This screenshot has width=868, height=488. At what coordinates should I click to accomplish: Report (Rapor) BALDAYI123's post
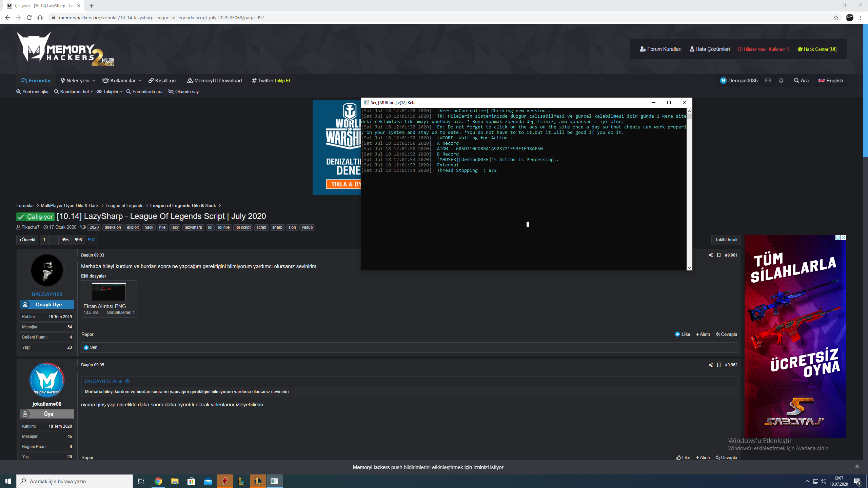point(87,334)
